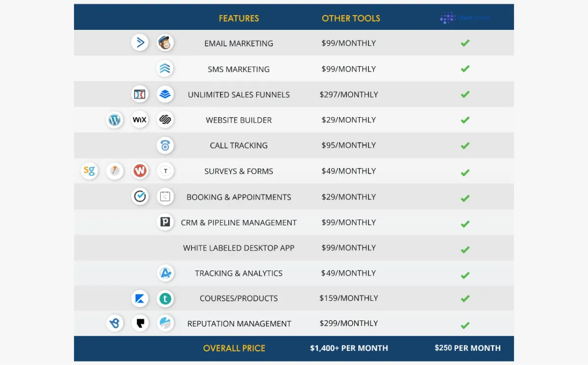Select the REPUTATION MANAGEMENT label
Screen dimensions: 588x365
tap(239, 323)
